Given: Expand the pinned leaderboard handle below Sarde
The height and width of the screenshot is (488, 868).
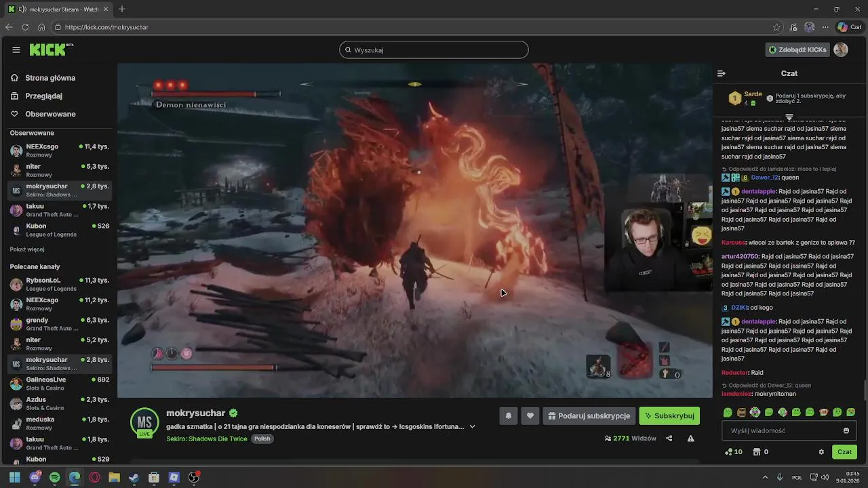Looking at the screenshot, I should 789,117.
